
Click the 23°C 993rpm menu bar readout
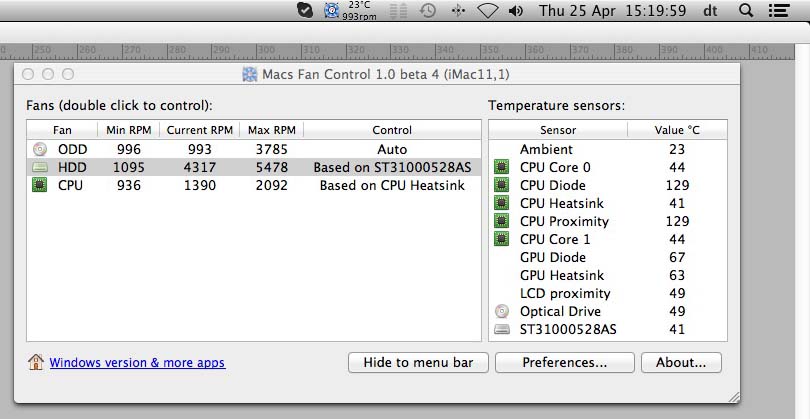359,10
